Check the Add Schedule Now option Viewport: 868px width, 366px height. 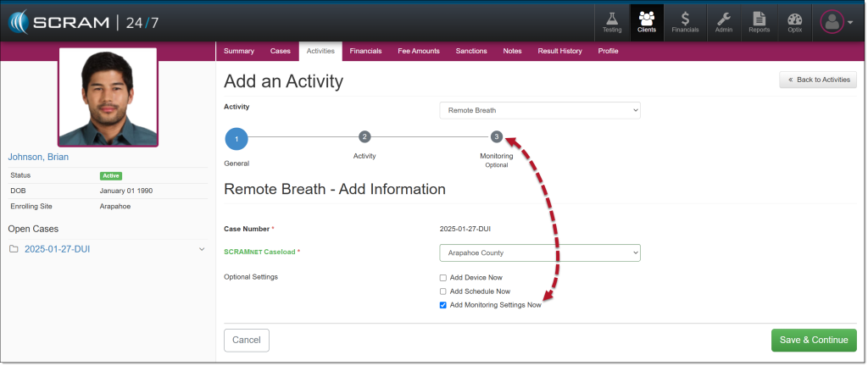point(443,291)
